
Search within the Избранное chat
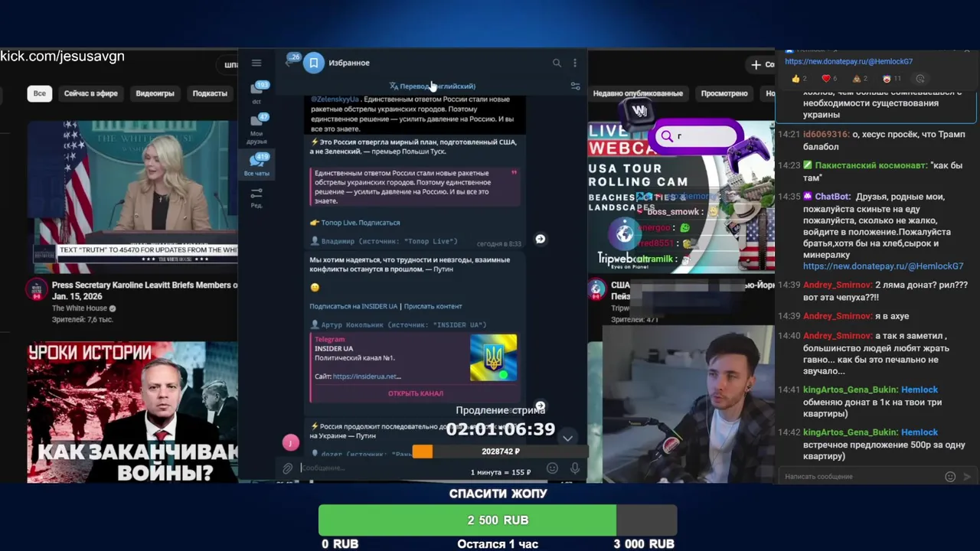point(557,63)
